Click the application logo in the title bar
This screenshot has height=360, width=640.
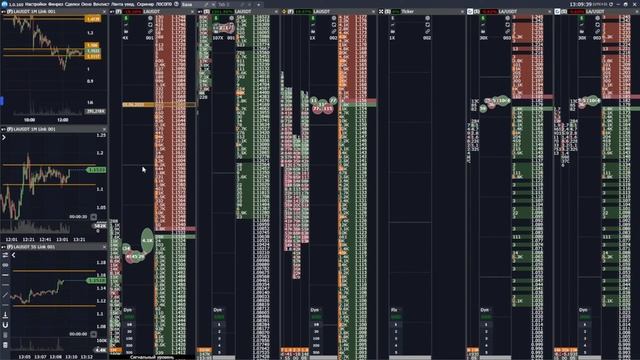(4, 4)
